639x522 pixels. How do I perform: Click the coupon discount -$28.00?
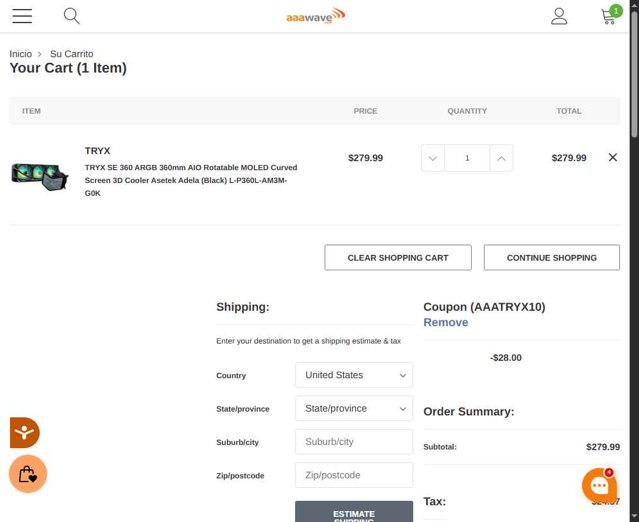click(505, 358)
